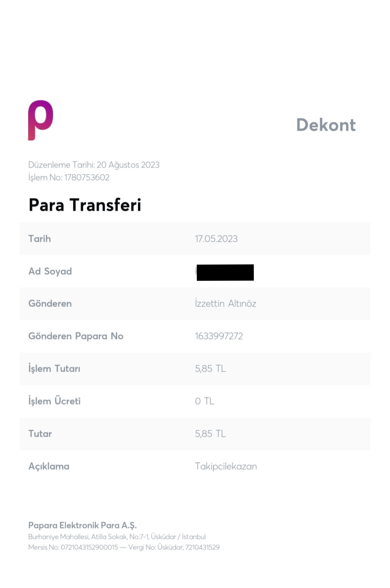This screenshot has height=588, width=390.
Task: Click the İşlem Ücreti value 0 TL
Action: click(205, 401)
